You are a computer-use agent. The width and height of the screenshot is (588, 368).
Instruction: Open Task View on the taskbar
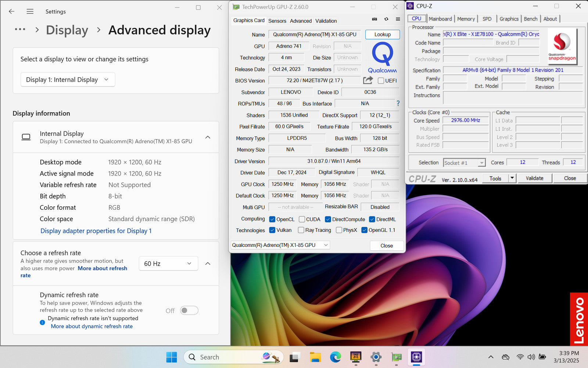294,357
